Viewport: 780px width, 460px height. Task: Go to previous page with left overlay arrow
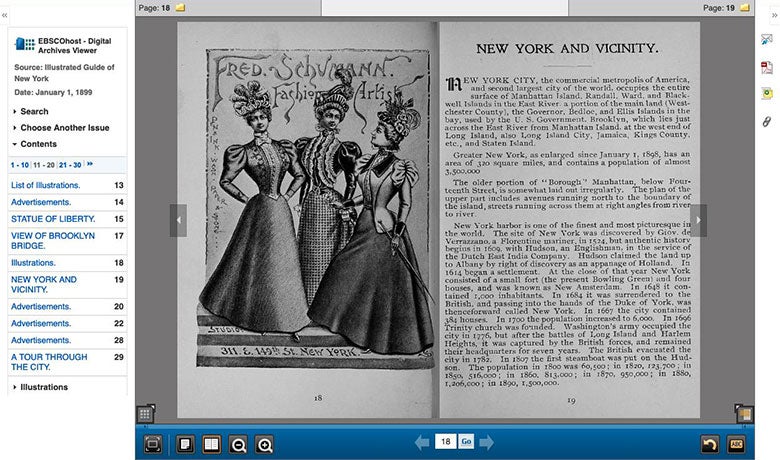(178, 220)
